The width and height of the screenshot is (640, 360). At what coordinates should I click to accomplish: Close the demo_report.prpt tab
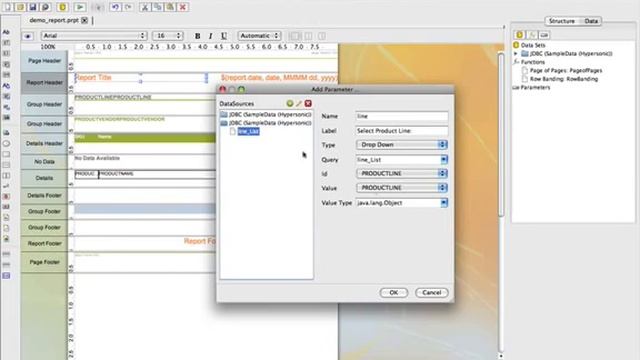pos(84,20)
